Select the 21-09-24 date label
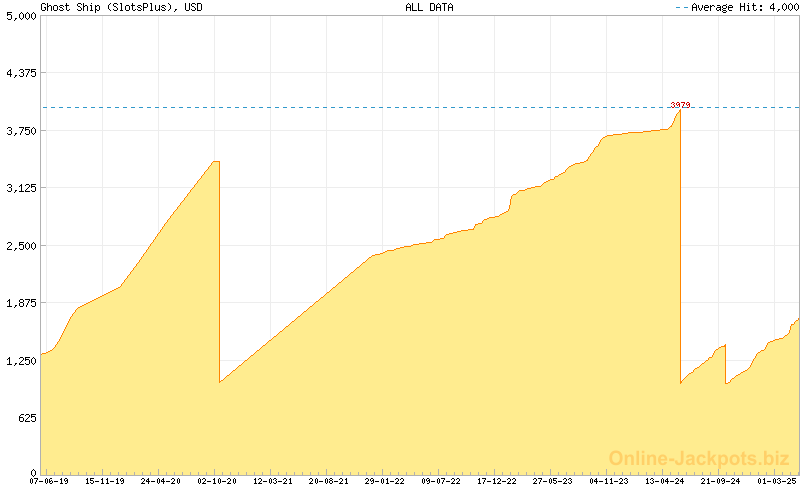The height and width of the screenshot is (490, 800). 721,481
